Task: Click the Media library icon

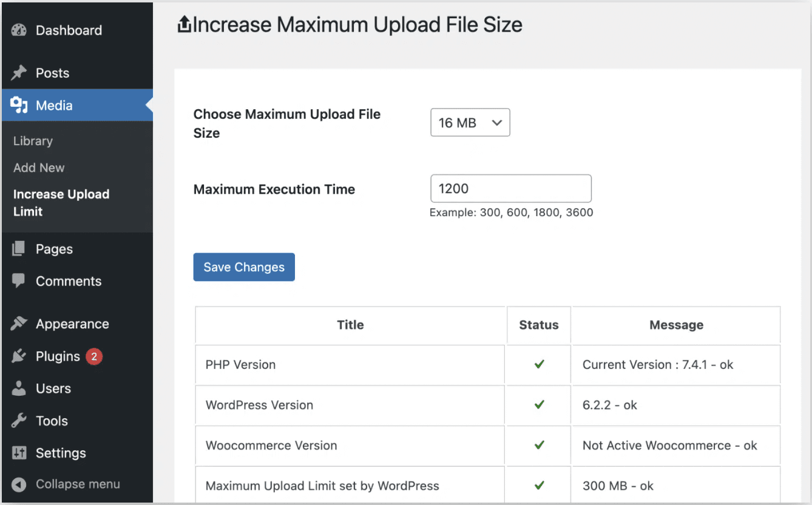Action: pos(19,104)
